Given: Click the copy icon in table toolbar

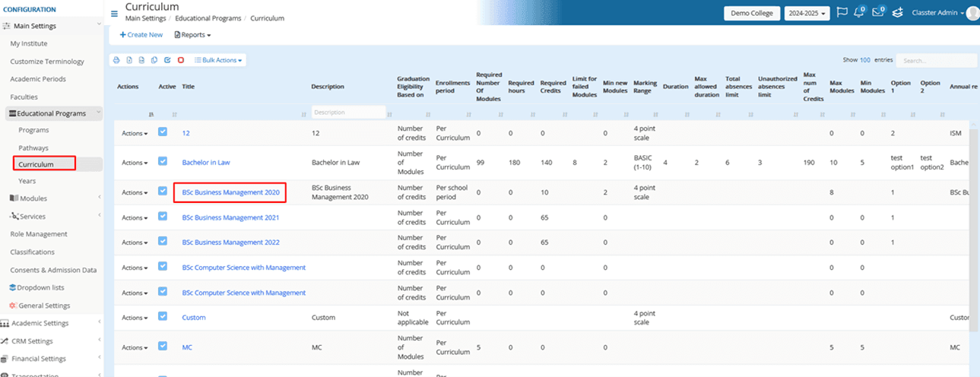Looking at the screenshot, I should click(154, 60).
